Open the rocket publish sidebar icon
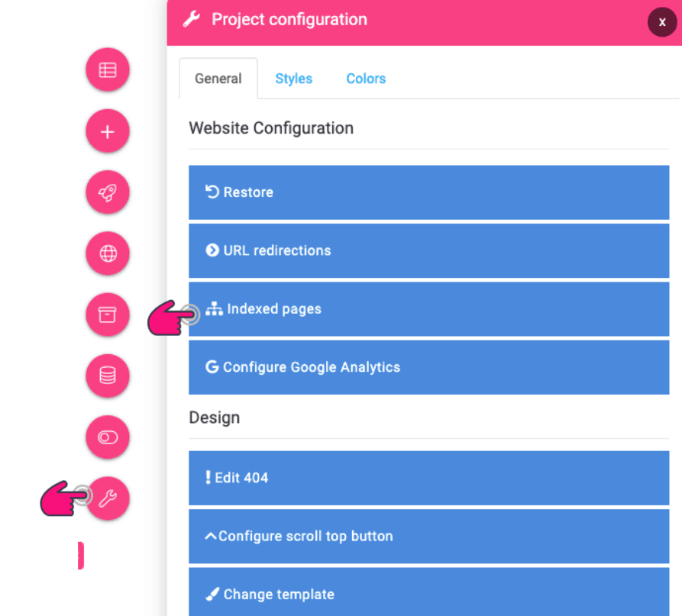This screenshot has height=616, width=682. point(108,192)
